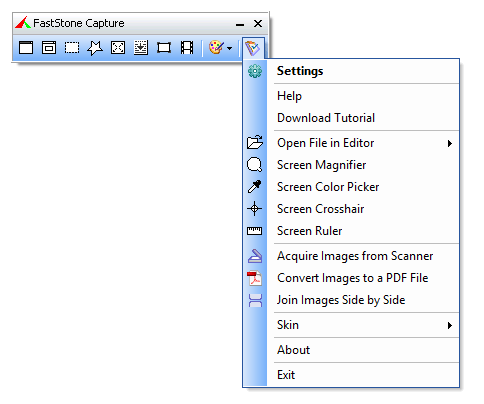The width and height of the screenshot is (484, 404).
Task: Click the Screen Crosshair icon
Action: [254, 209]
